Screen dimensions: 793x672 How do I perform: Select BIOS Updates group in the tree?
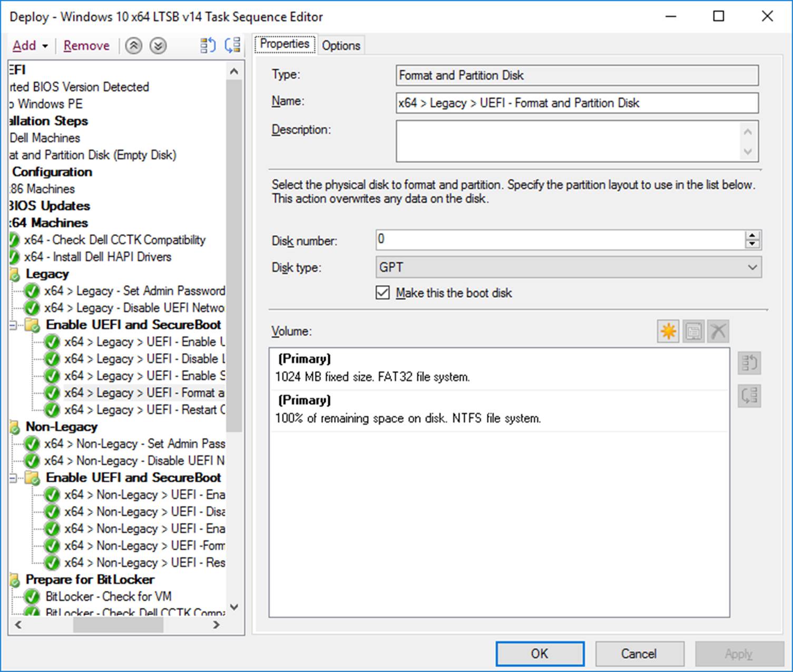tap(50, 206)
